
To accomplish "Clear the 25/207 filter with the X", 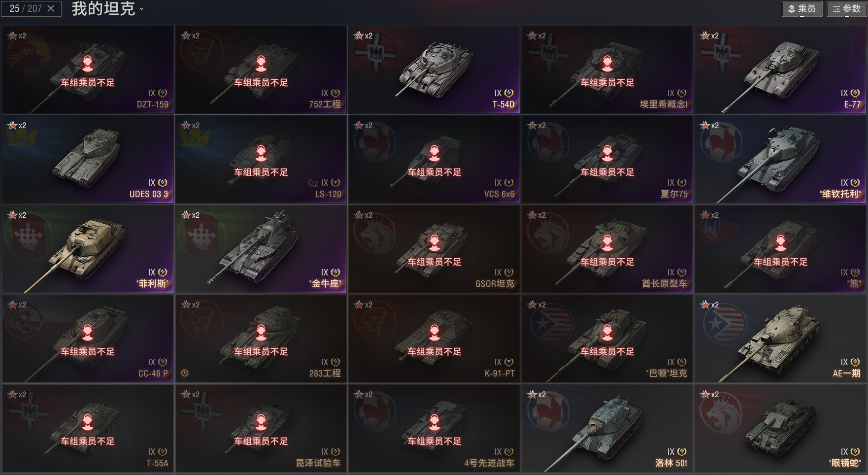I will (51, 8).
